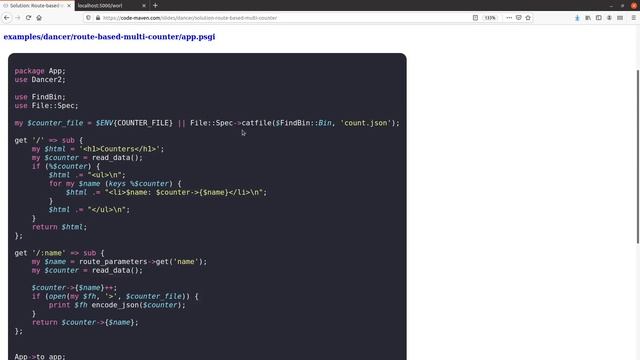The height and width of the screenshot is (360, 640).
Task: Click '$counter_file' in the my declaration
Action: 55,123
